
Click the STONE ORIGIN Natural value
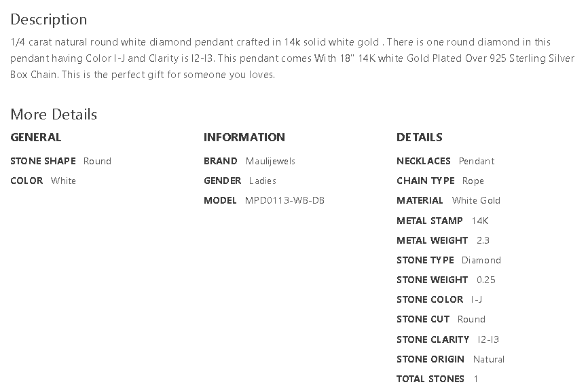point(489,359)
